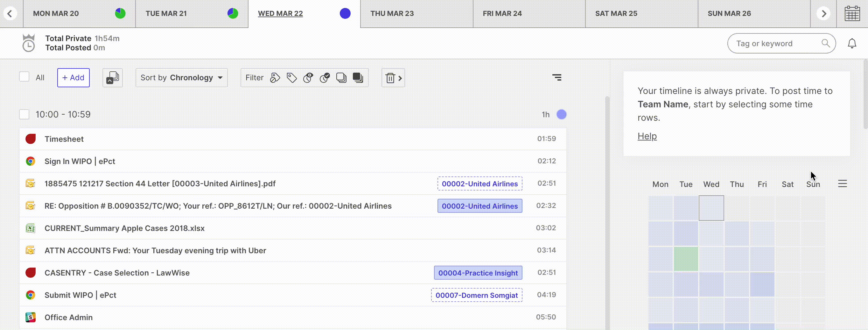Click the RE: Opposition email entry text
Screen dimensions: 868x330
coord(218,206)
